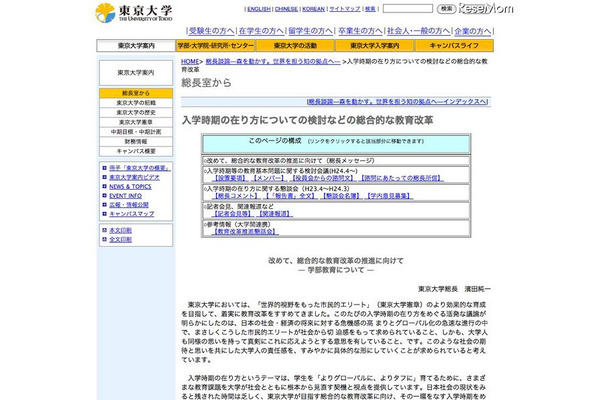
Task: Select 東京大学憲章 sidebar menu item
Action: (136, 122)
